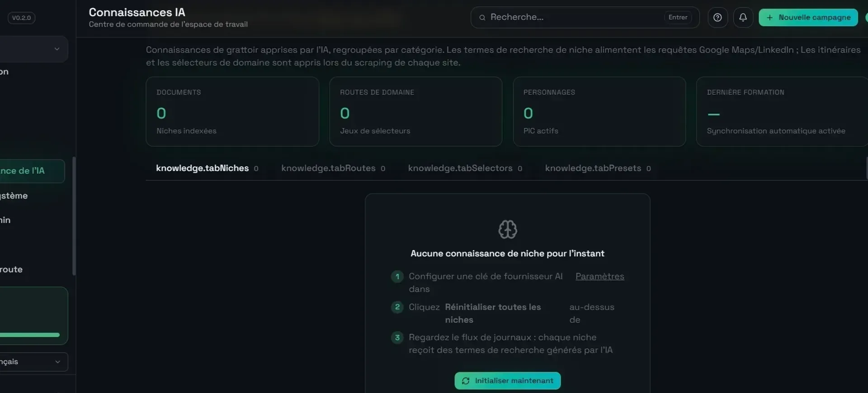Click the 'Jeux de sélecteurs' label
The width and height of the screenshot is (868, 393).
pos(375,131)
